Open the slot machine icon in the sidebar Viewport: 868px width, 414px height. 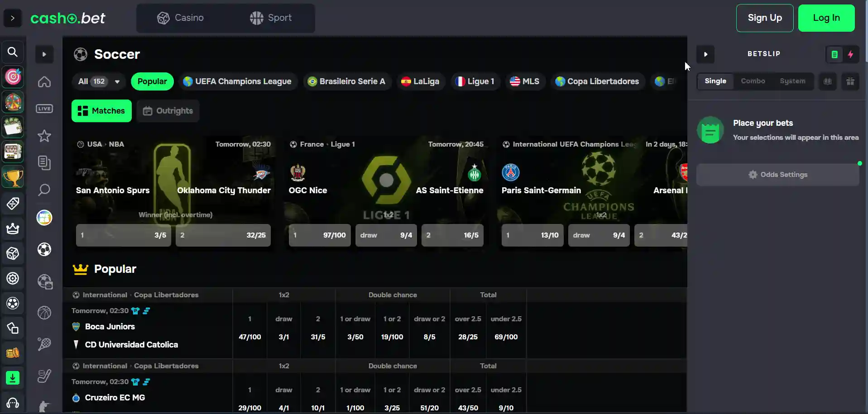point(13,152)
